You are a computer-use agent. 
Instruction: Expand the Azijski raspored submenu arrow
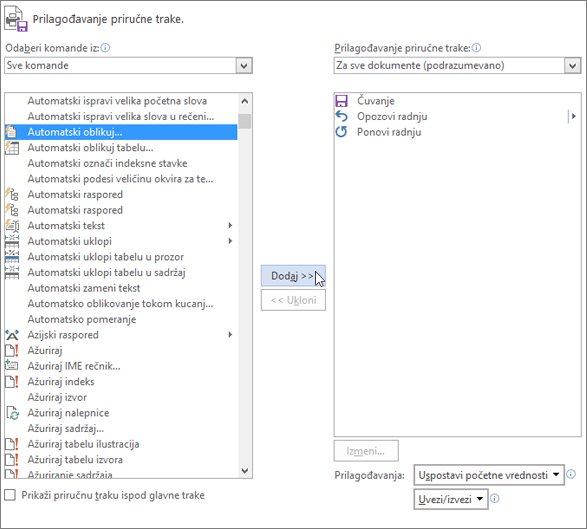[x=230, y=335]
